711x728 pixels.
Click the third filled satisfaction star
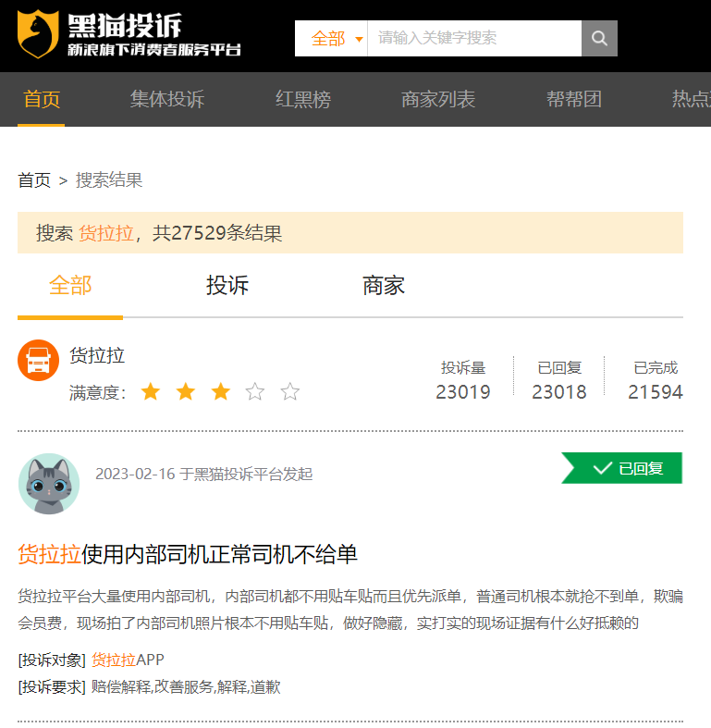coord(220,391)
